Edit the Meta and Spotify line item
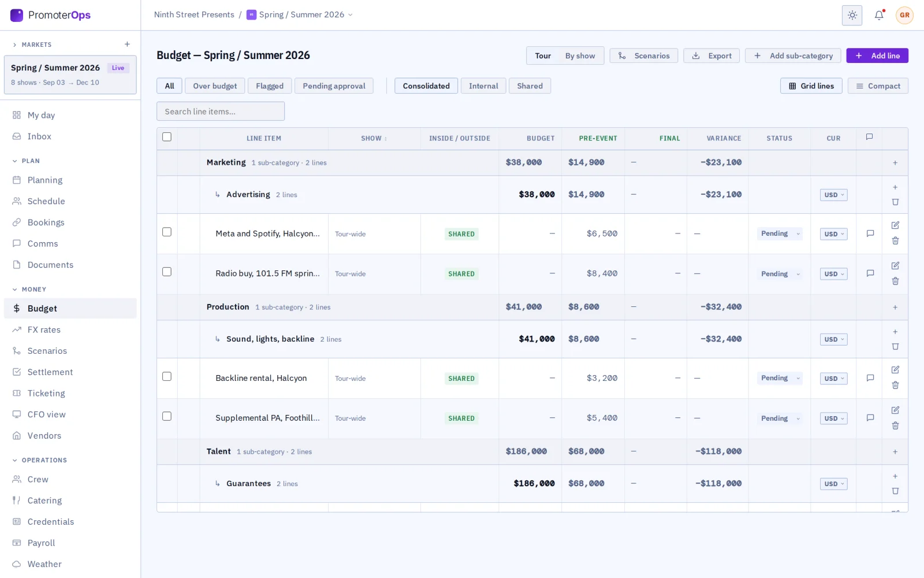 click(x=895, y=225)
